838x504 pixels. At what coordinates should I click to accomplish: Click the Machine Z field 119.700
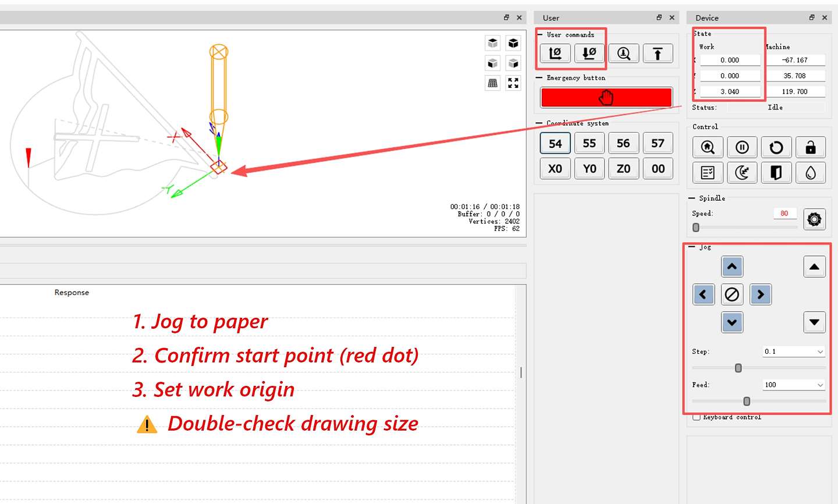click(x=795, y=91)
